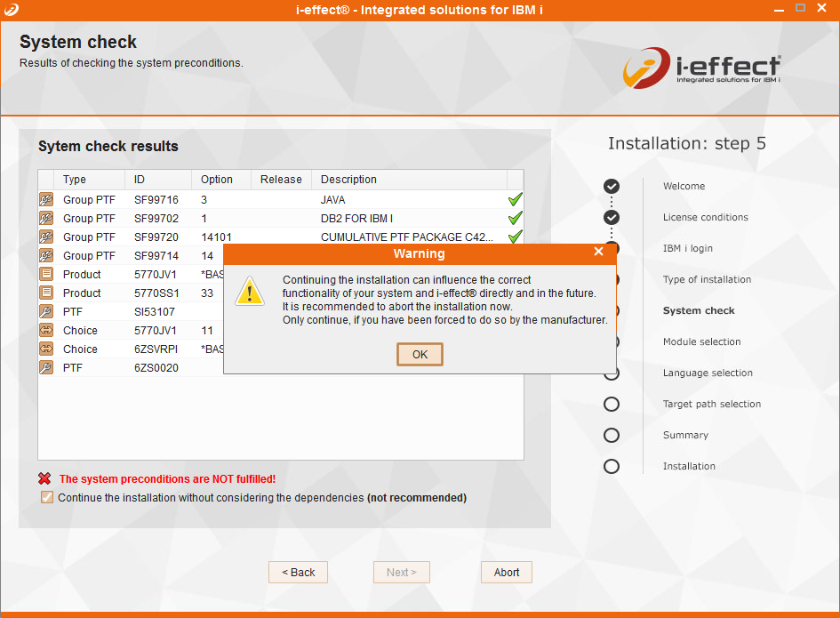The width and height of the screenshot is (840, 618).
Task: Click the 5770SS1 Product row icon
Action: click(46, 293)
